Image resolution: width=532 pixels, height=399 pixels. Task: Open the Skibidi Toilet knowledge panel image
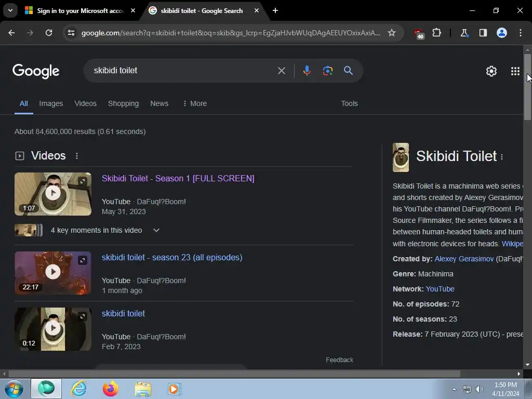coord(401,157)
